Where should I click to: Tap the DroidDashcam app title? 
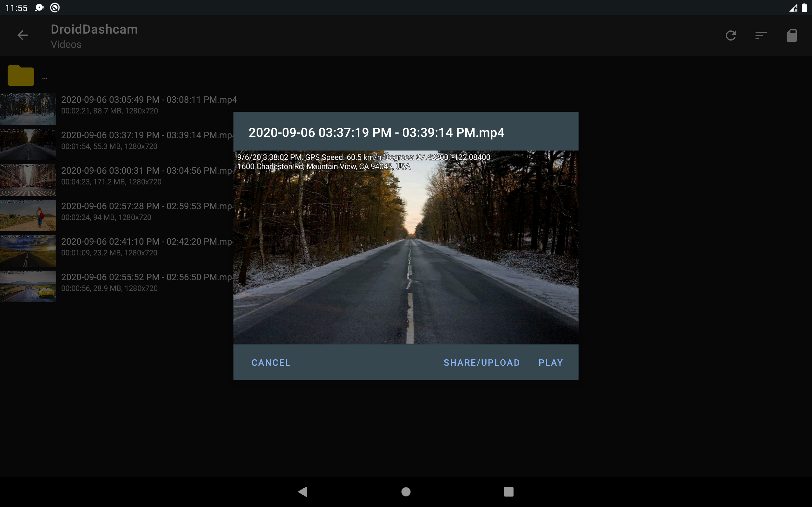(94, 29)
